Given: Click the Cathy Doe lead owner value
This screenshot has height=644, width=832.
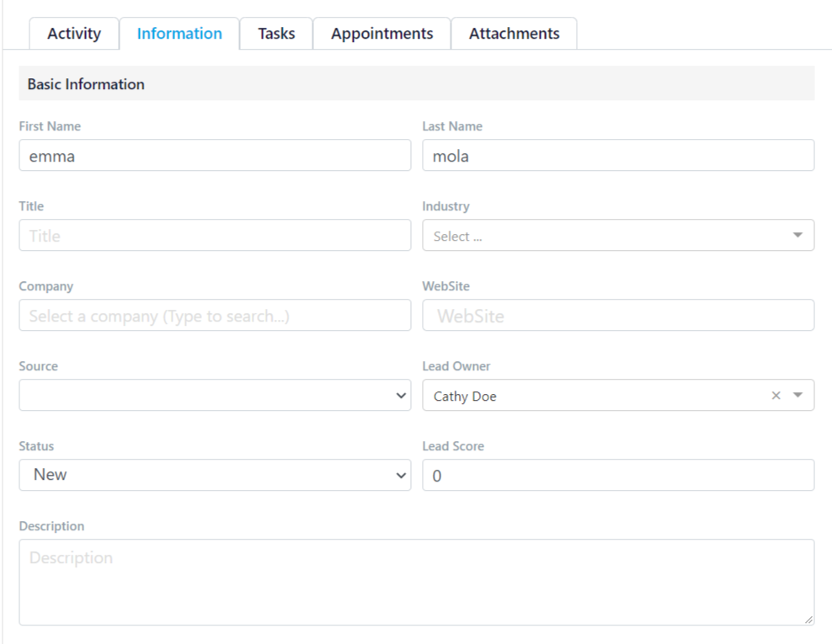Looking at the screenshot, I should 465,397.
